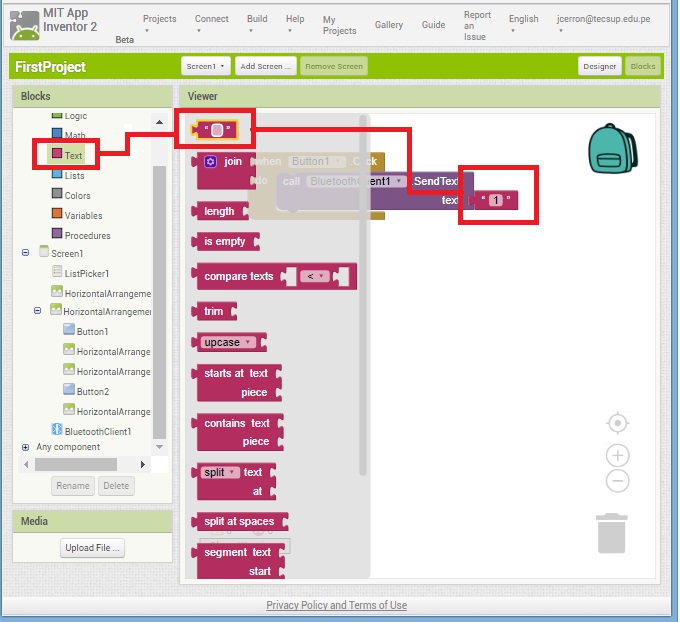This screenshot has height=622, width=680.
Task: Click the BluetoothClient1 bluetooth icon
Action: (57, 429)
